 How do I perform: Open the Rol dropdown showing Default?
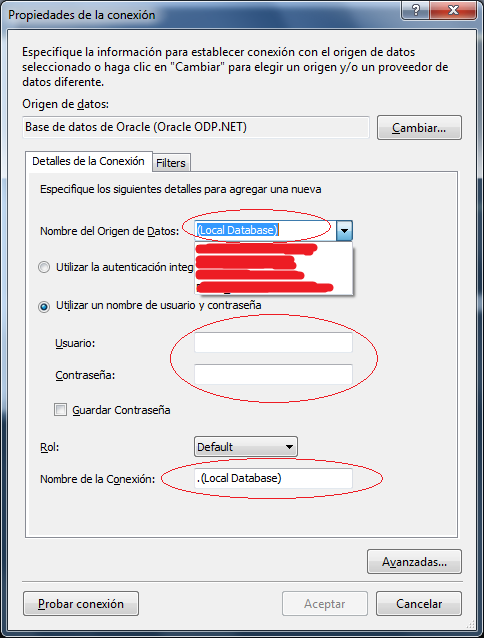[246, 447]
